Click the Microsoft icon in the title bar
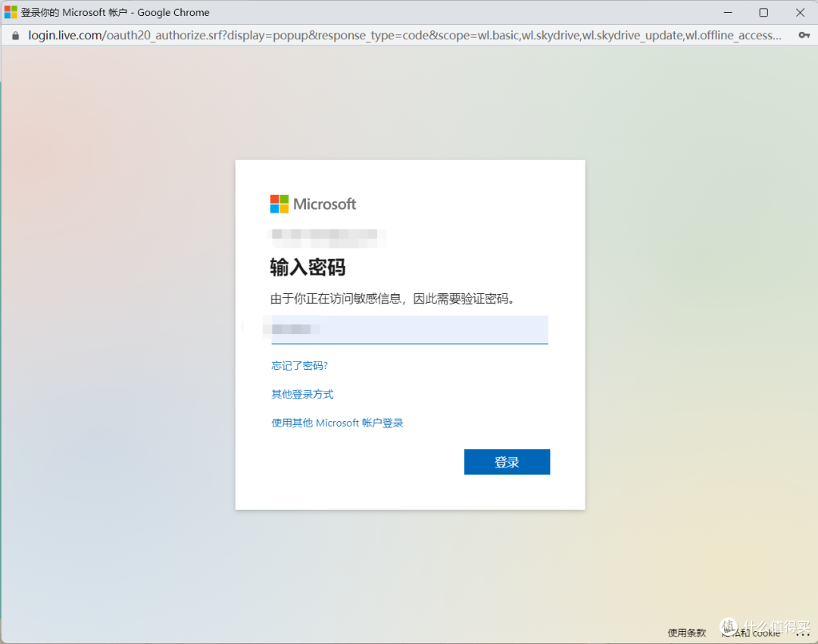 pyautogui.click(x=11, y=12)
